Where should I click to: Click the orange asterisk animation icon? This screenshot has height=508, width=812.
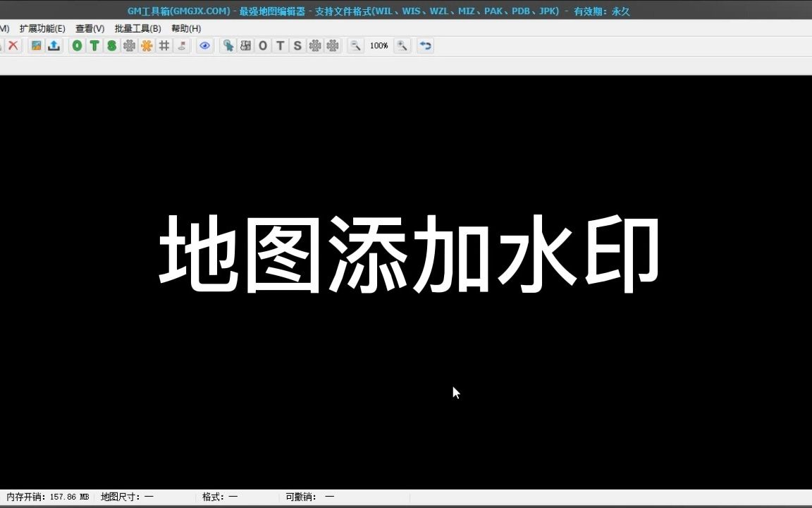(x=147, y=45)
